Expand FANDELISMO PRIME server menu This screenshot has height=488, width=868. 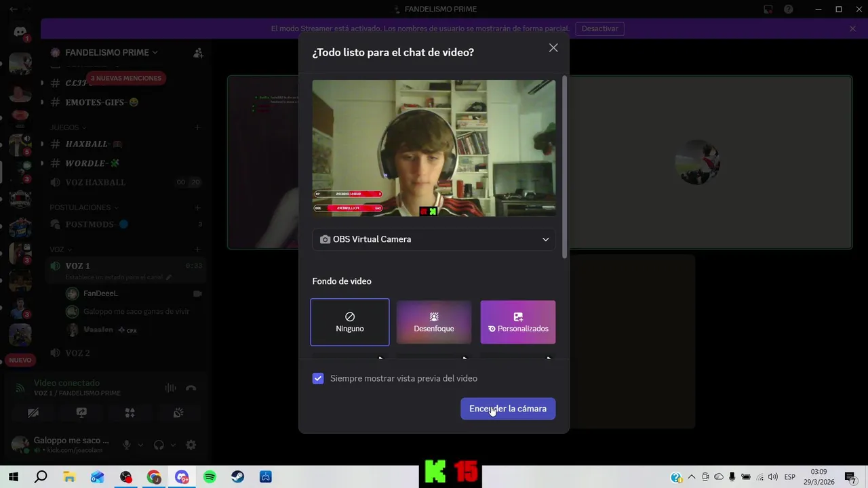click(x=111, y=52)
